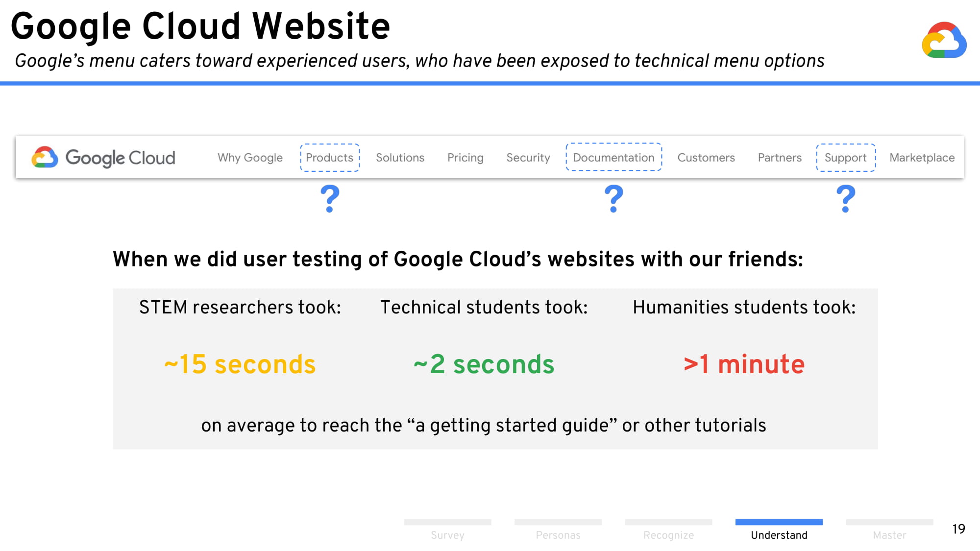Viewport: 980px width, 551px height.
Task: Jump to the Personas progress section
Action: click(558, 530)
